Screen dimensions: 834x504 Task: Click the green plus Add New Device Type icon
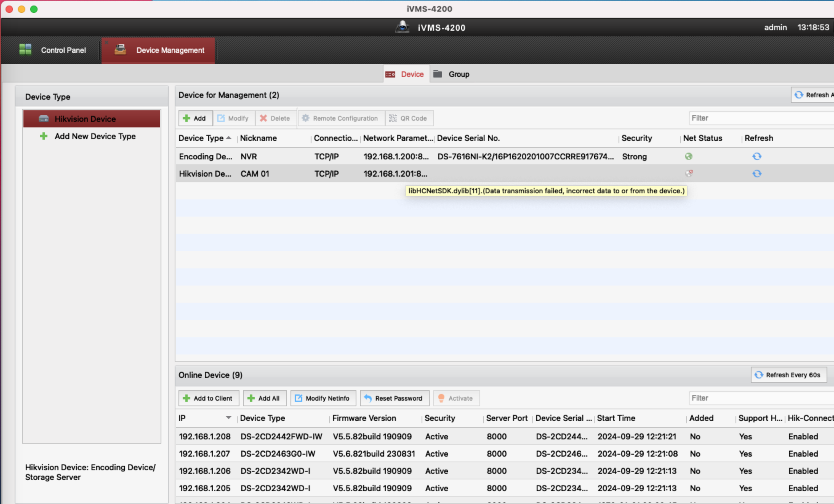(44, 136)
